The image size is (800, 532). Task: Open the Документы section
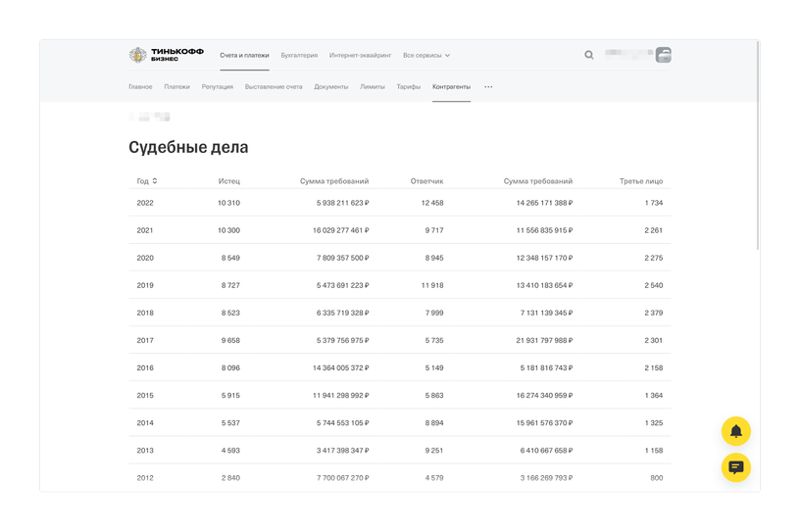click(331, 87)
